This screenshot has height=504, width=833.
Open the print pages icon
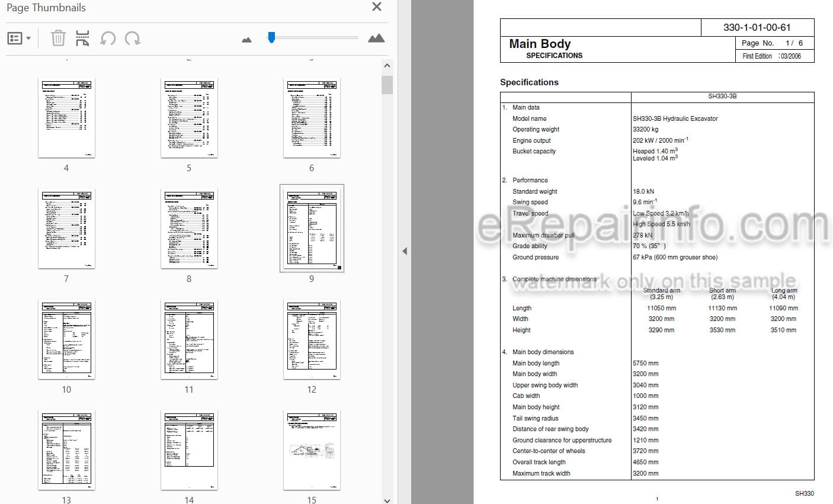click(83, 38)
